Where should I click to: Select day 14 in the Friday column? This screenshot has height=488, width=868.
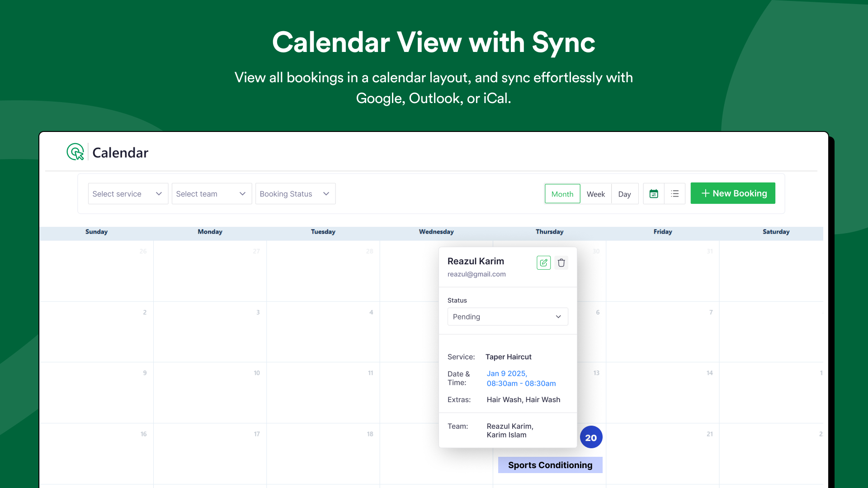tap(710, 373)
